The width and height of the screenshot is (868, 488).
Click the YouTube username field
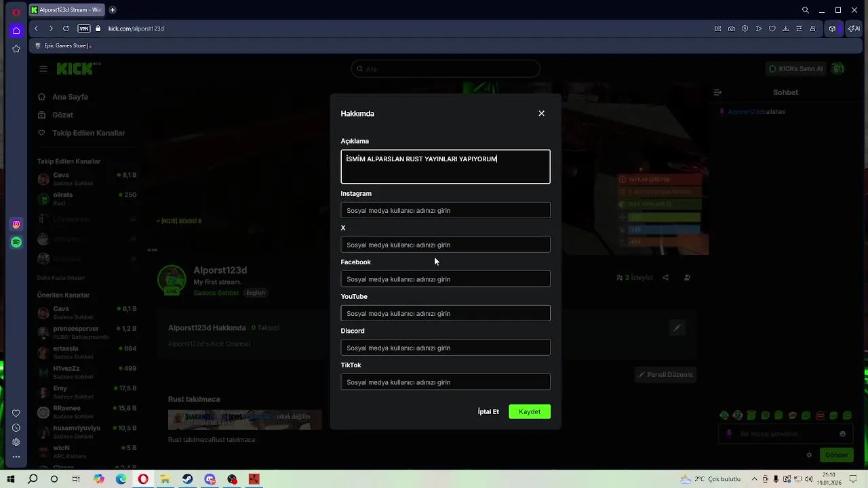click(446, 313)
